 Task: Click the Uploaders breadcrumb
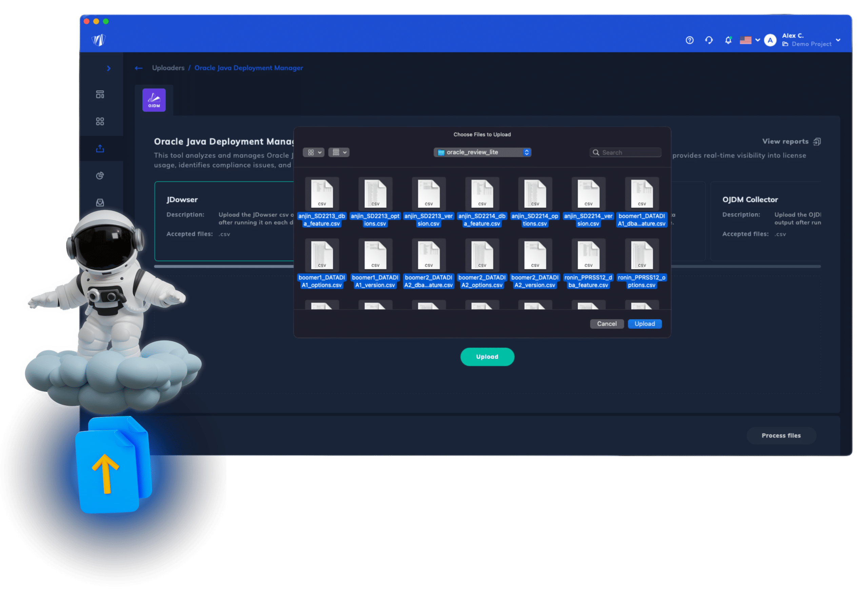(x=168, y=68)
